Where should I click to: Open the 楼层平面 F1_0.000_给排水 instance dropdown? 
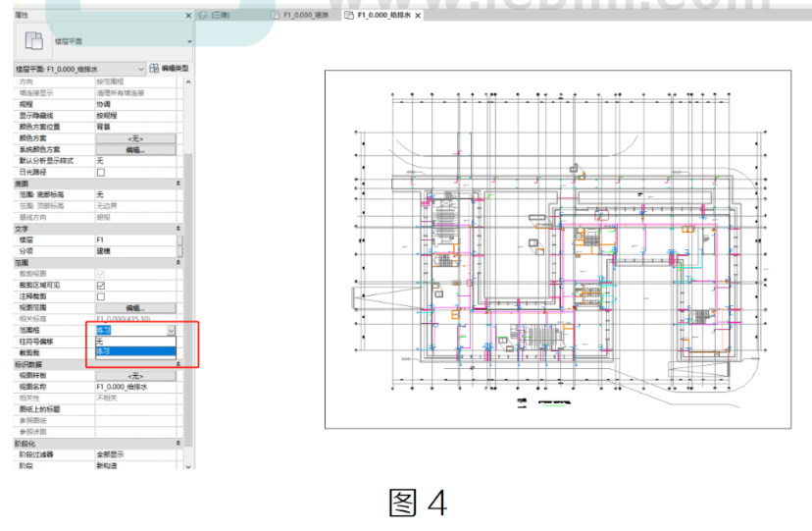coord(80,69)
